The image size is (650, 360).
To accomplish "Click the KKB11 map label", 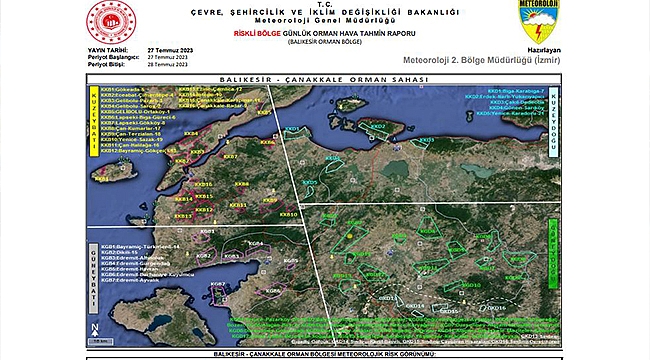I will click(238, 205).
